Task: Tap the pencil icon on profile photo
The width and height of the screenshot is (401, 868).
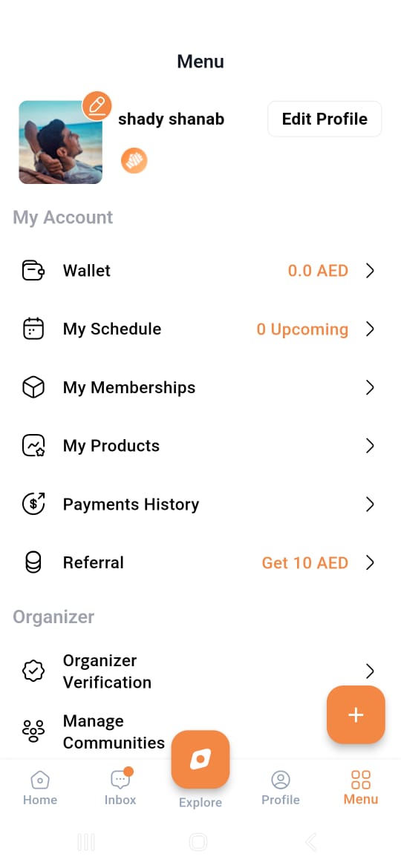Action: pyautogui.click(x=97, y=105)
